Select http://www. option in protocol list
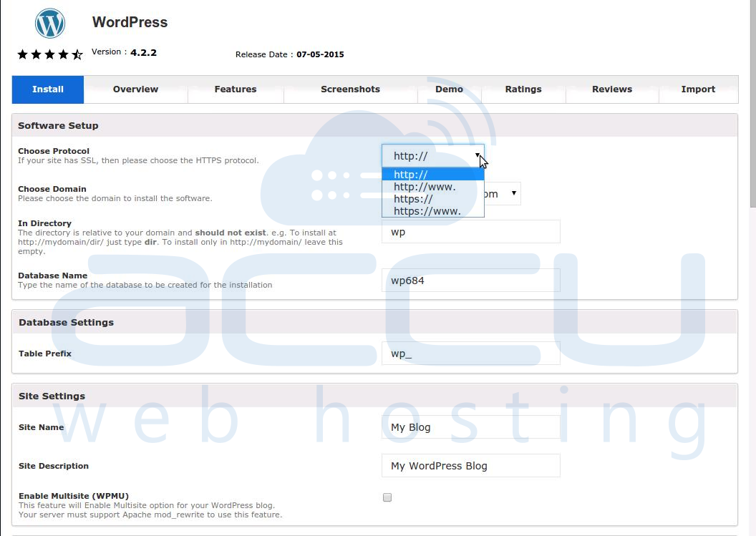This screenshot has width=756, height=536. coord(433,187)
